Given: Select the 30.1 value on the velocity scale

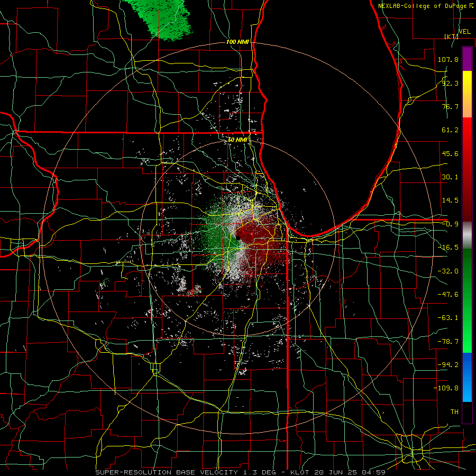Looking at the screenshot, I should coord(450,177).
